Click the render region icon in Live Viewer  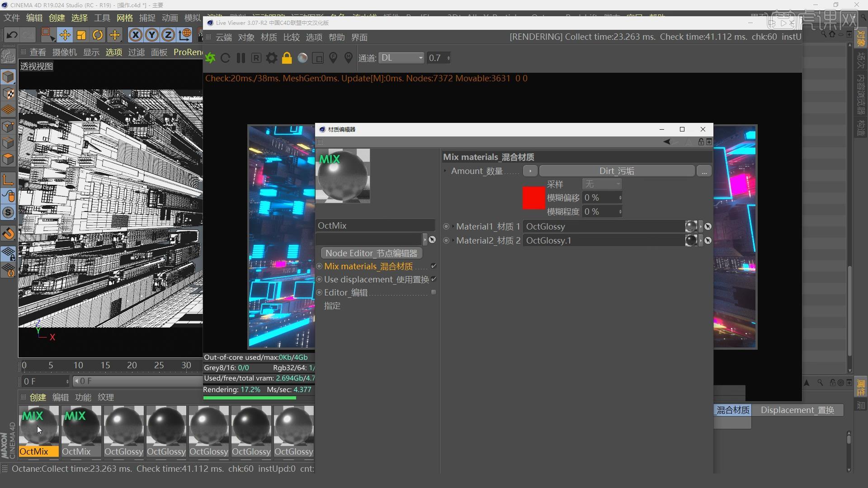pyautogui.click(x=318, y=58)
